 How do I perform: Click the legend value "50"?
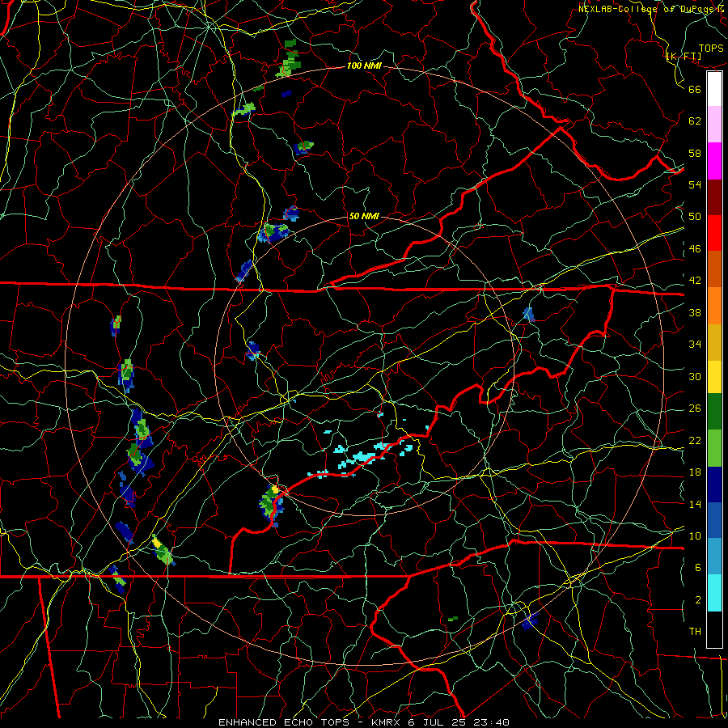[x=695, y=216]
